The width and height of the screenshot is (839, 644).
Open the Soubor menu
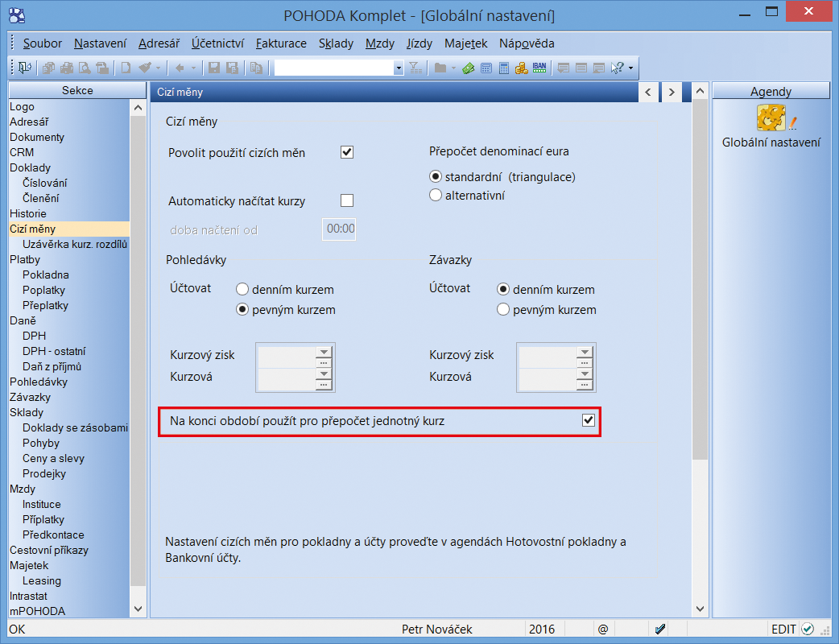pos(42,43)
